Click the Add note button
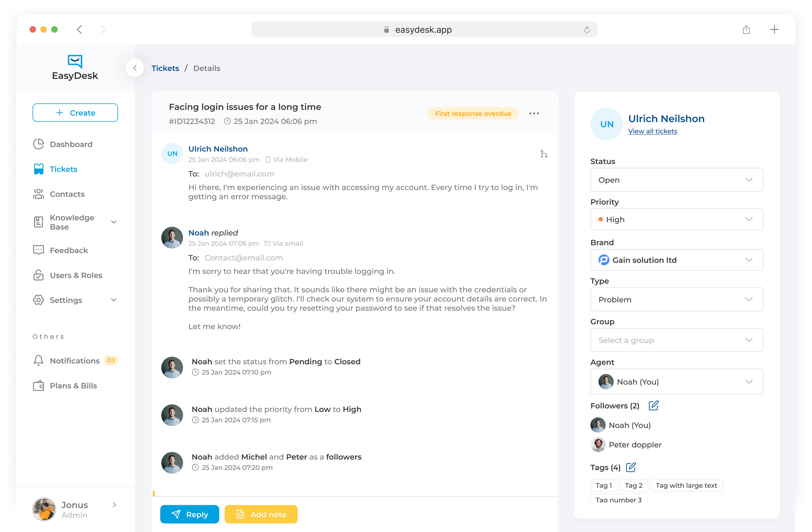Image resolution: width=812 pixels, height=532 pixels. pyautogui.click(x=261, y=514)
